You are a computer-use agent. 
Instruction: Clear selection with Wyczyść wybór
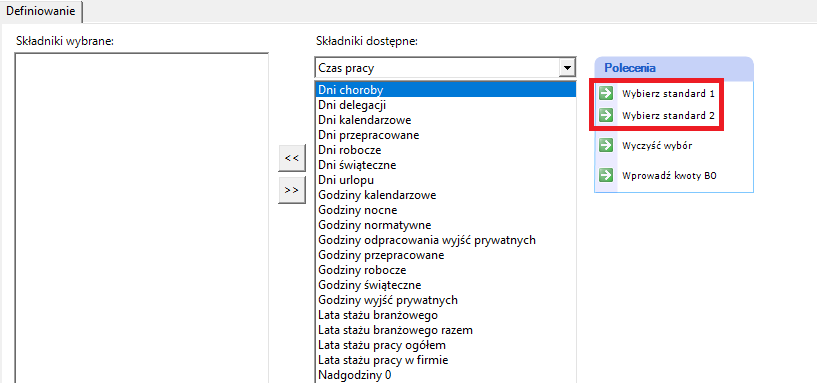pos(657,146)
